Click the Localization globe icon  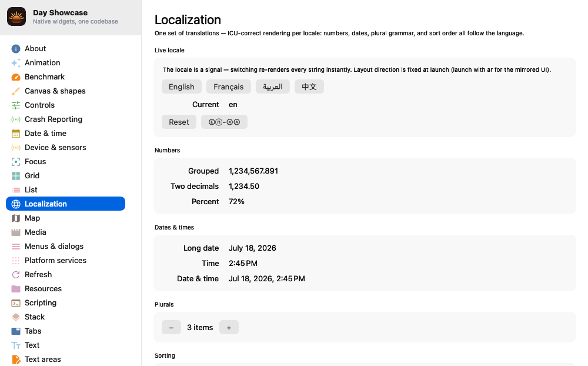coord(16,204)
